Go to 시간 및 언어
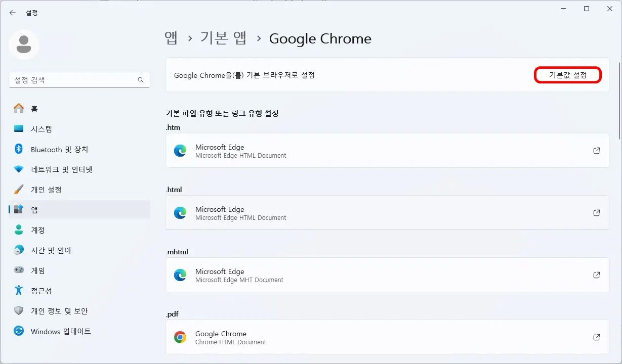Screen dimensions: 622x364 pos(79,250)
